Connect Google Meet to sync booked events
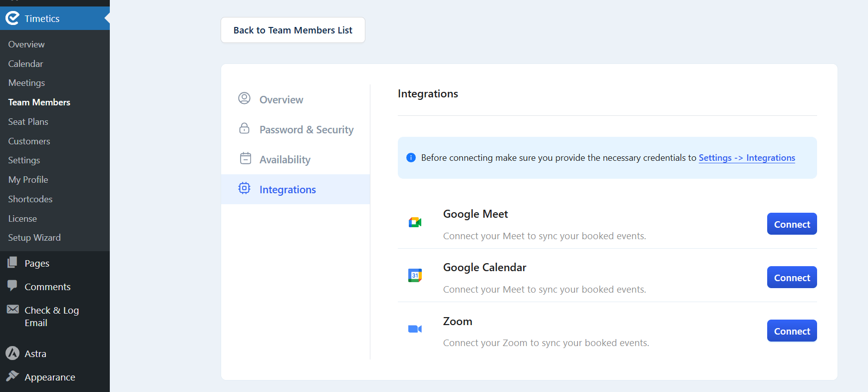 (792, 224)
